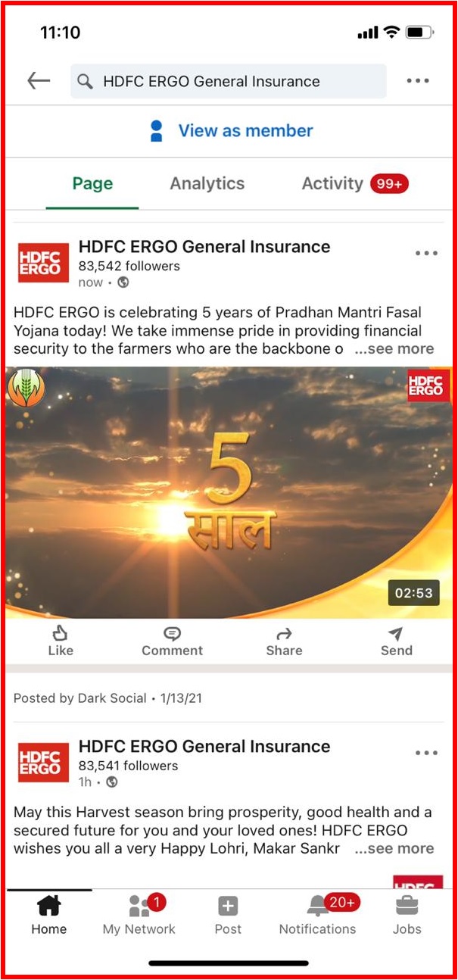Viewport: 458px width, 980px height.
Task: Open My Network in bottom navigation
Action: (x=139, y=915)
